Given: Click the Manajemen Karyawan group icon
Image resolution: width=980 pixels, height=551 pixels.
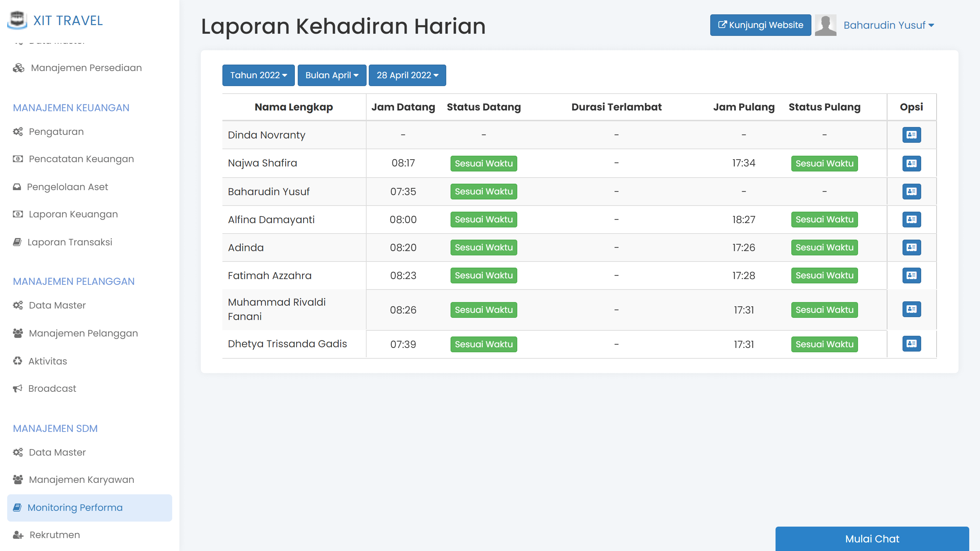Looking at the screenshot, I should click(x=18, y=480).
